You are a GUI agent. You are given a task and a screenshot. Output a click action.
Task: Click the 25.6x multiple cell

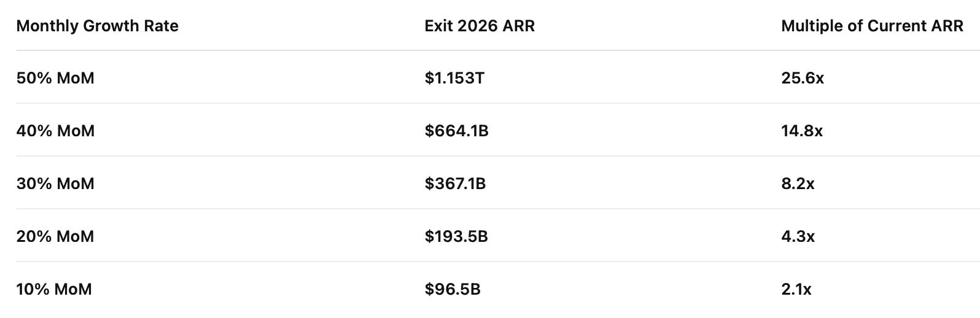point(803,78)
